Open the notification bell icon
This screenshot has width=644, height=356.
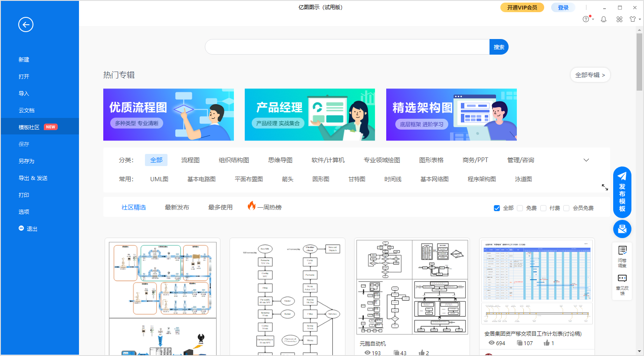(603, 19)
